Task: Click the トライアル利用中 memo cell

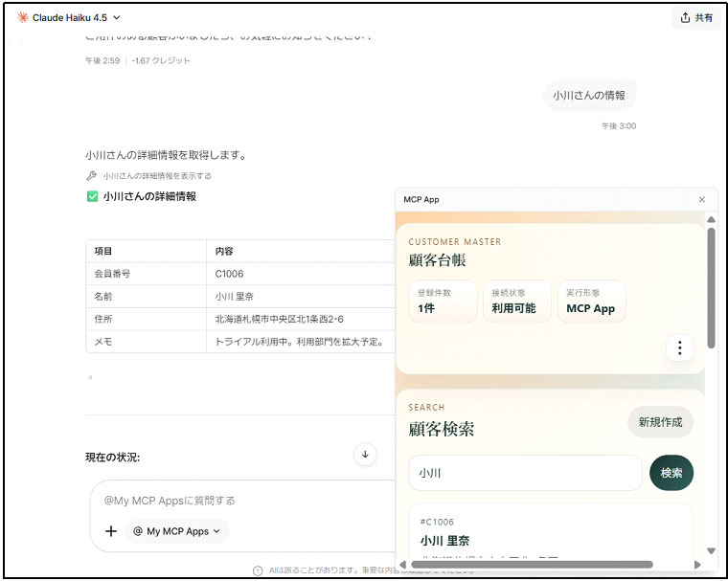Action: 301,342
